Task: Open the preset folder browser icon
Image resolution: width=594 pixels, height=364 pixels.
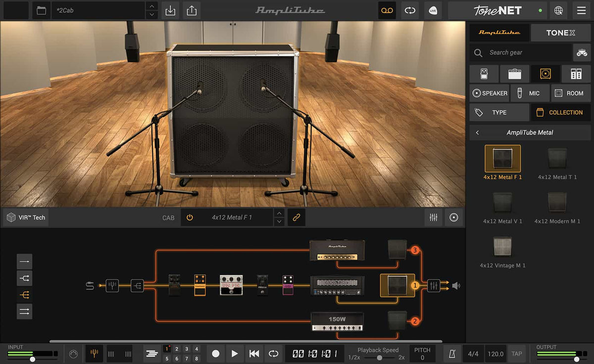Action: click(x=42, y=10)
